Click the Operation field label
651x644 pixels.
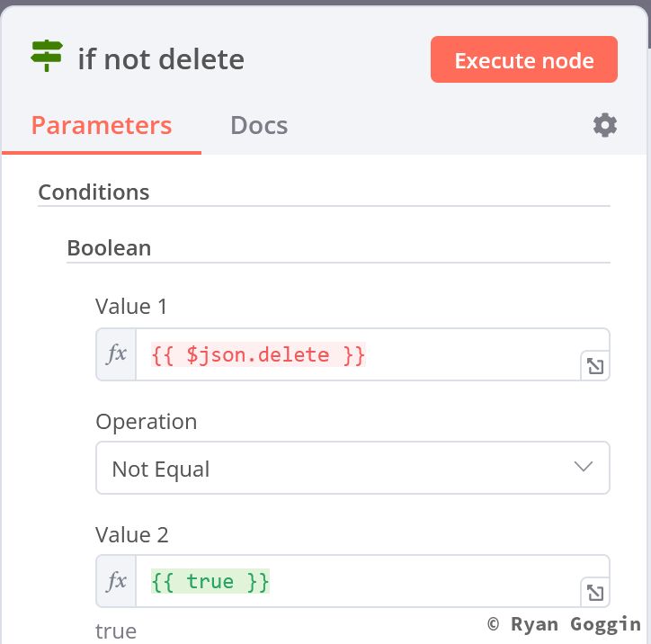[x=146, y=421]
